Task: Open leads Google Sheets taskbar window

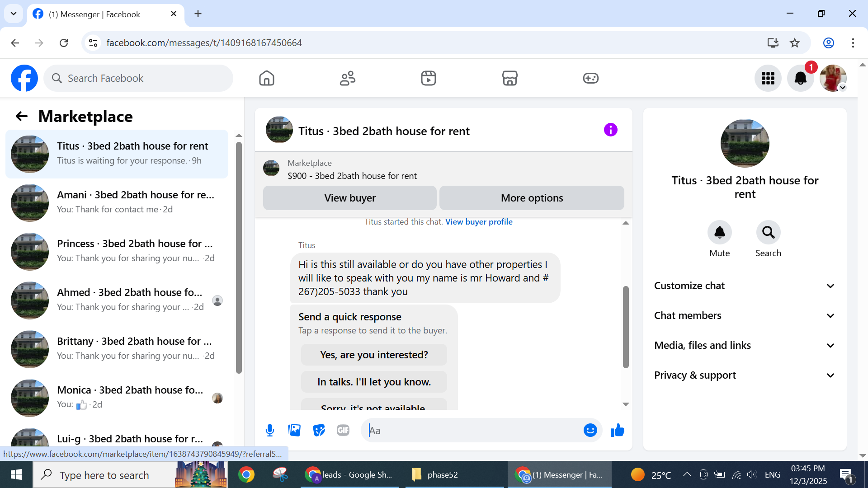Action: [x=351, y=474]
